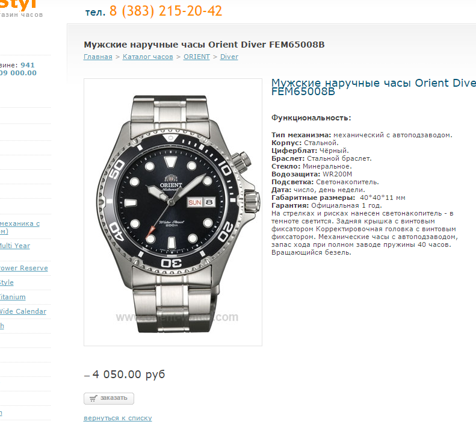
Task: Open the Каталог часов breadcrumb link
Action: (x=148, y=57)
